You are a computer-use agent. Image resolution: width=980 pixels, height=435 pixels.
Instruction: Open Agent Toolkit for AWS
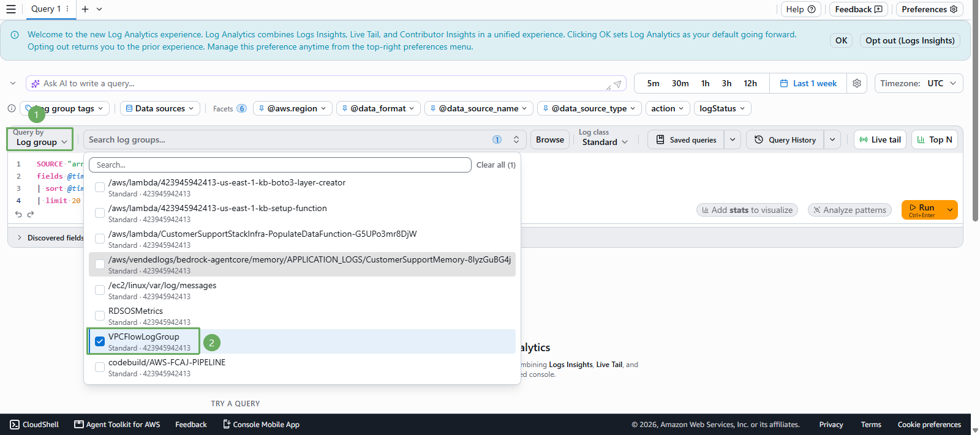point(117,425)
